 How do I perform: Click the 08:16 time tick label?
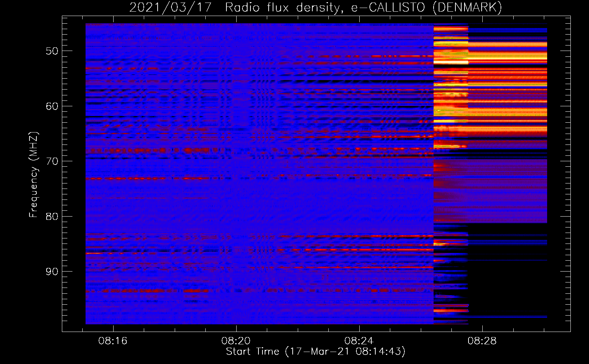113,341
